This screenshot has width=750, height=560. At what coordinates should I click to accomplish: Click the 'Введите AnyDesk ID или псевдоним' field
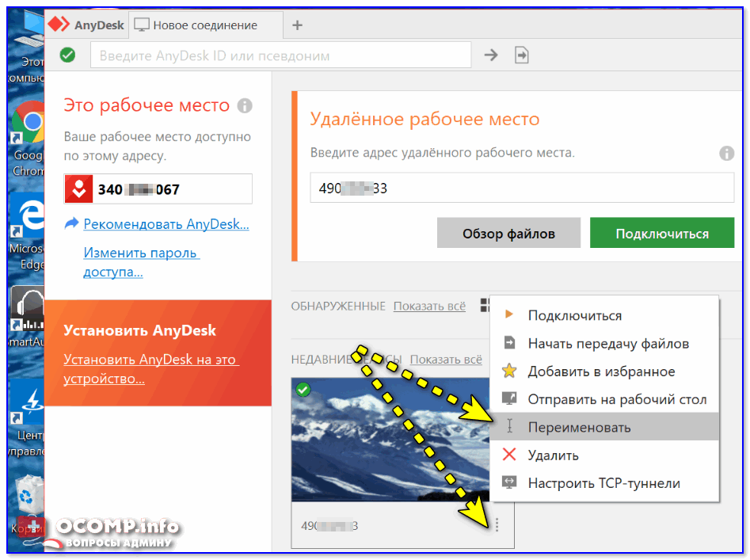click(x=280, y=55)
